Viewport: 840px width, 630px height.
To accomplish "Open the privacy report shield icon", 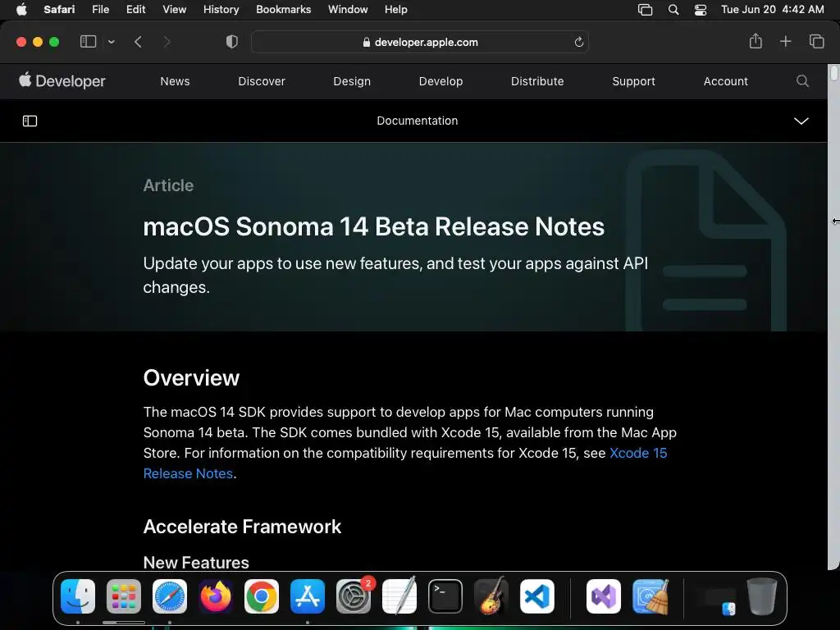I will click(x=232, y=42).
